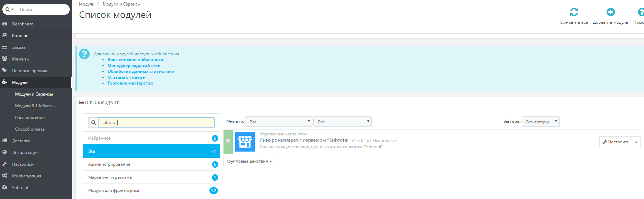Click the Настройки wrench icon in sidebar
The height and width of the screenshot is (199, 644).
(5, 164)
